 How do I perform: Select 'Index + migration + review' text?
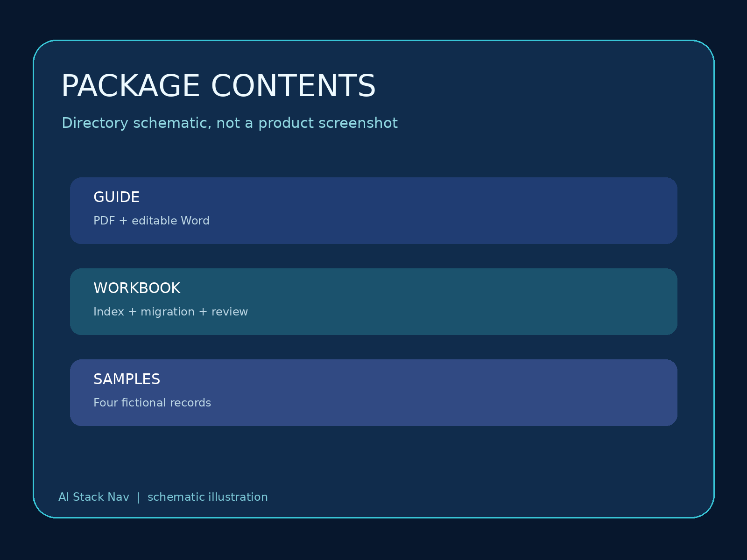pyautogui.click(x=170, y=312)
